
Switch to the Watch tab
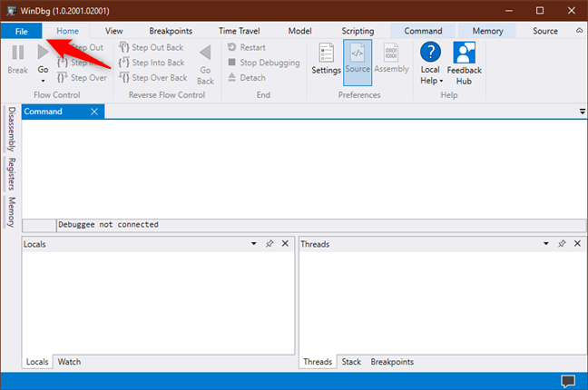pyautogui.click(x=69, y=362)
